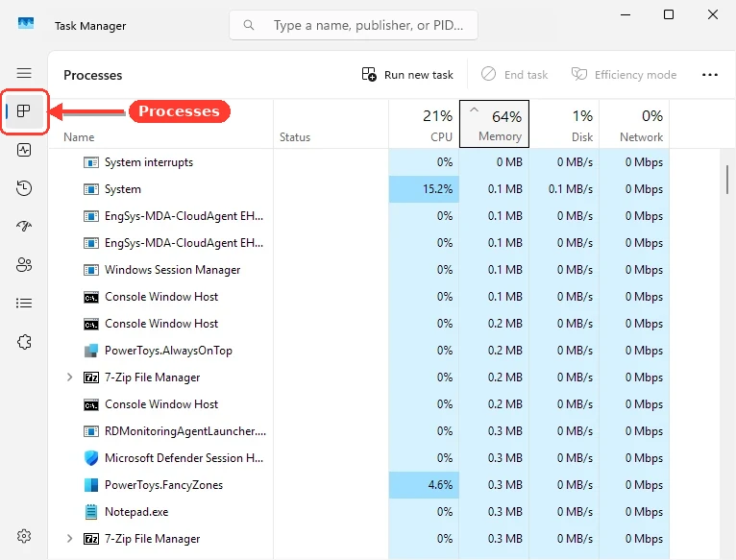Click the PowerToys.FancyZones process icon
Screen dimensions: 736x560
(91, 485)
